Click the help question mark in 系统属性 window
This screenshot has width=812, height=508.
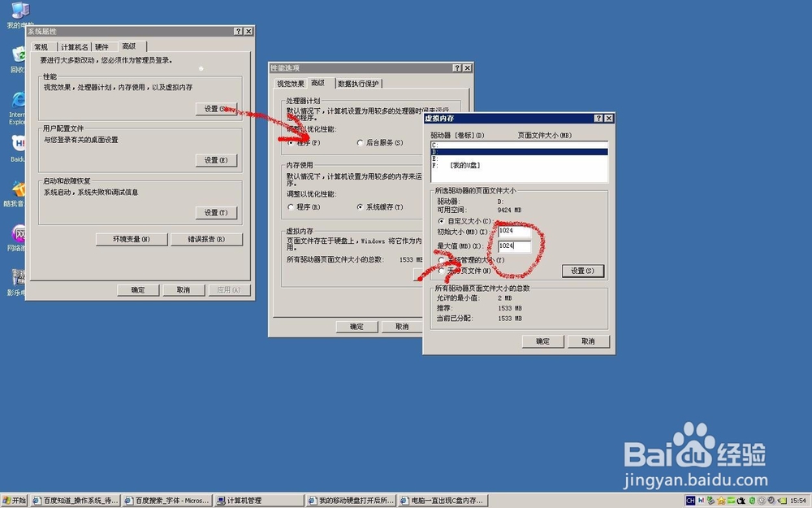238,32
